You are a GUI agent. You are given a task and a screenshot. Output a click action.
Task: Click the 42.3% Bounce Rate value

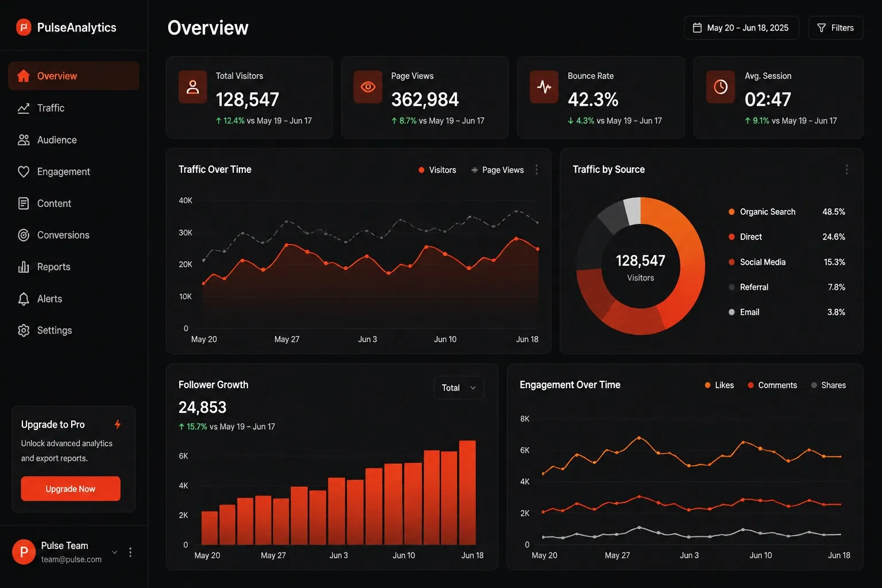[593, 99]
